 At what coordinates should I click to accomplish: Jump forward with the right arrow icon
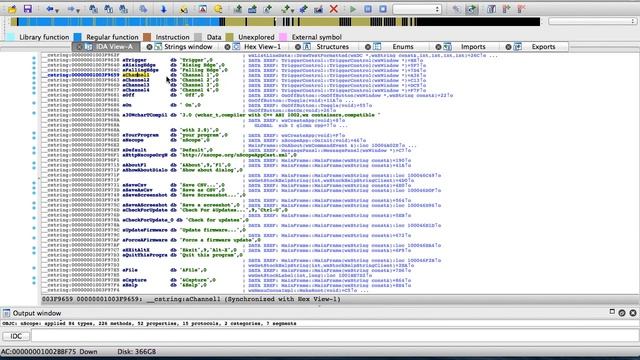pyautogui.click(x=71, y=9)
